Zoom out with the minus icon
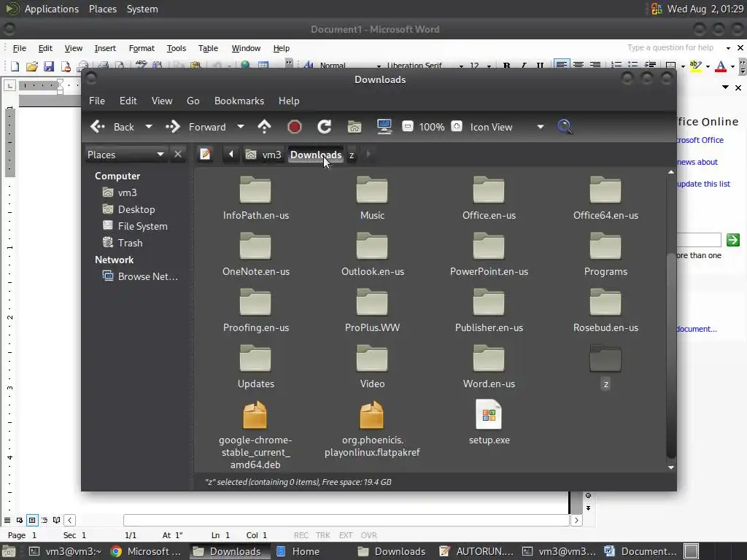 [x=407, y=126]
